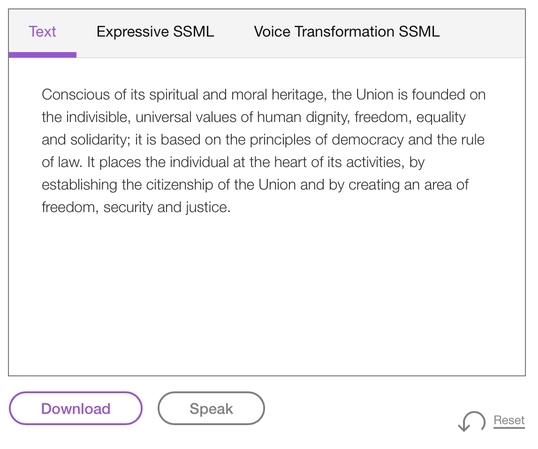Click the word heritage in the text
Viewport: 538px width, 449px height.
(299, 95)
